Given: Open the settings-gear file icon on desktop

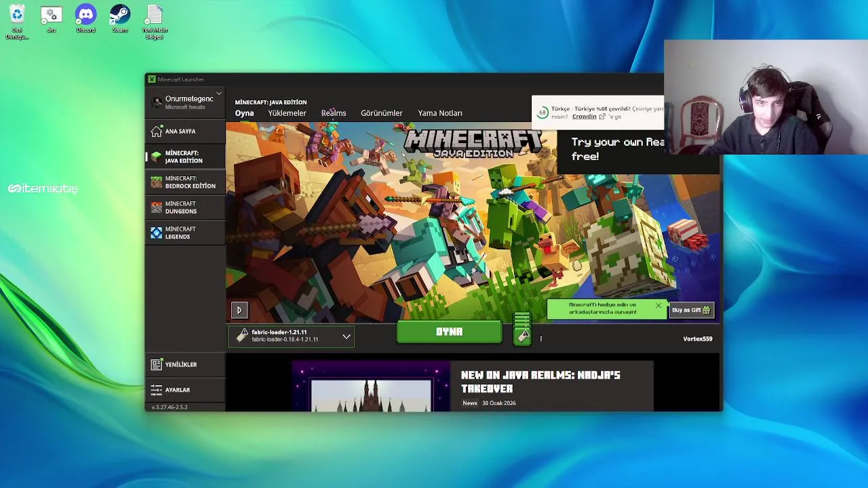Looking at the screenshot, I should tap(52, 19).
